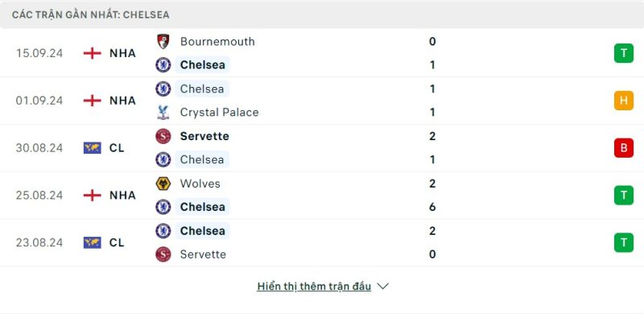
Task: Click the Crystal Palace eagle crest
Action: [x=163, y=112]
